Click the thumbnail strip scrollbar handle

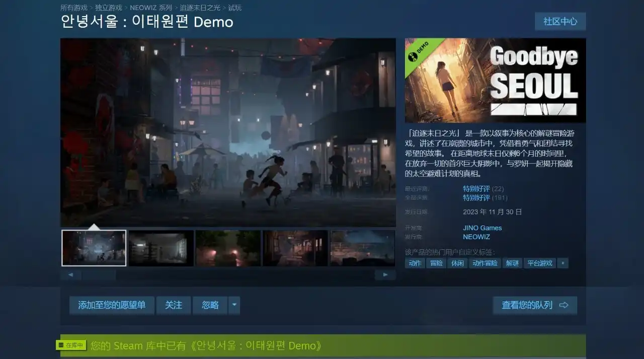pos(99,275)
